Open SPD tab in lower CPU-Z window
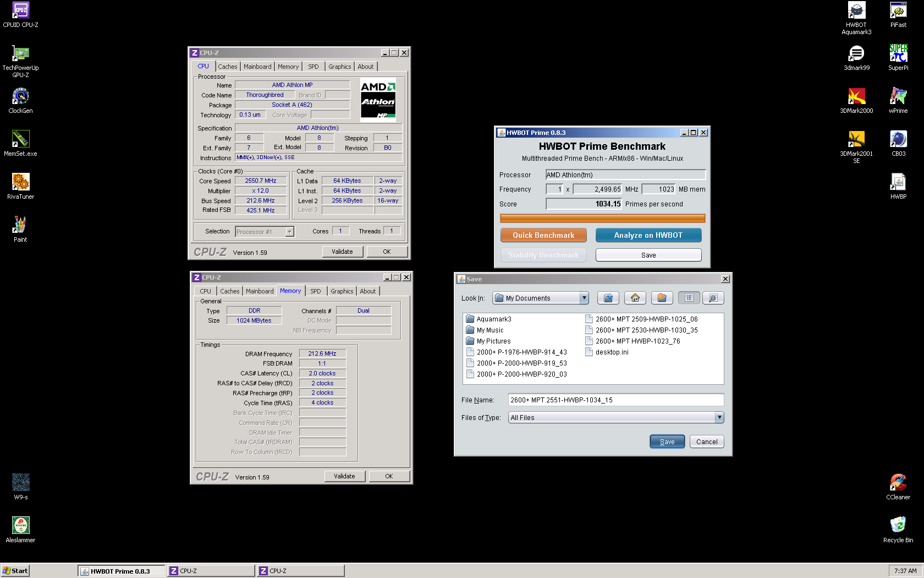 (x=316, y=291)
